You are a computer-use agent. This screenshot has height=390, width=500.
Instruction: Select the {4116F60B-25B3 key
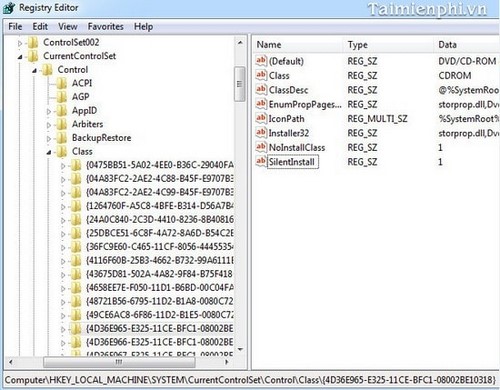point(159,261)
